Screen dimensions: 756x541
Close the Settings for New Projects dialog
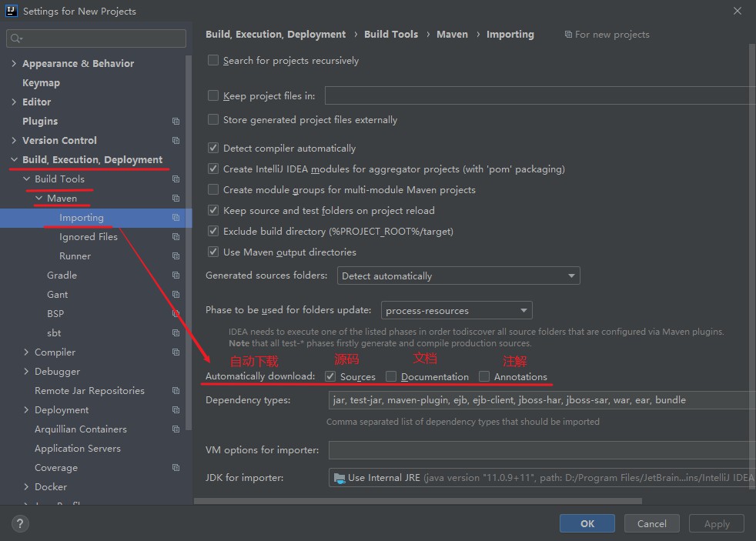[x=738, y=11]
